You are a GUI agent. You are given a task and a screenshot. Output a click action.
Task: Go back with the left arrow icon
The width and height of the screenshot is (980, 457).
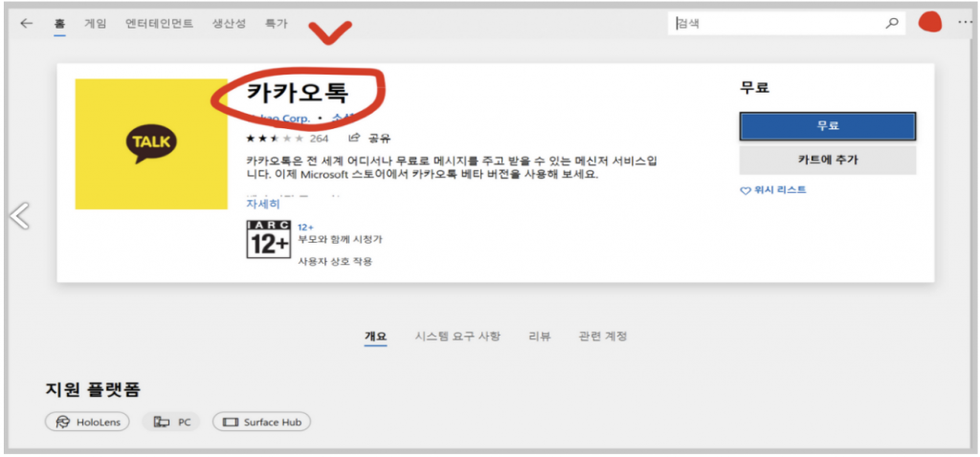[26, 24]
